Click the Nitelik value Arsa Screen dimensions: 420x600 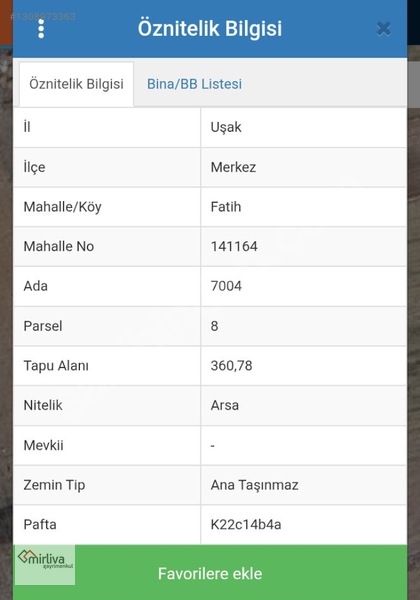(x=225, y=405)
